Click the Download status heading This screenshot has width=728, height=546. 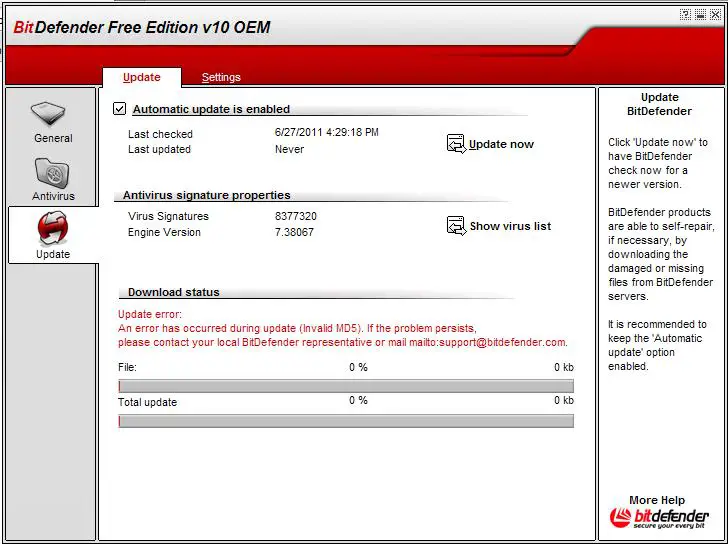pos(174,292)
